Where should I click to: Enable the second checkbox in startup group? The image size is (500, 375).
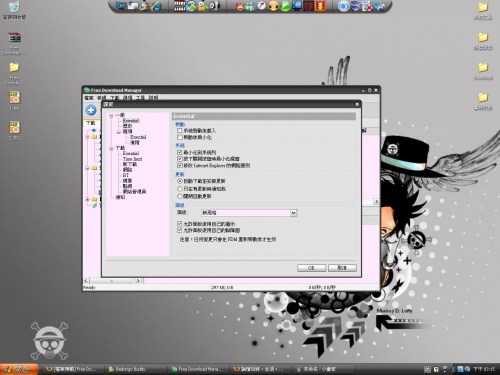coord(180,137)
